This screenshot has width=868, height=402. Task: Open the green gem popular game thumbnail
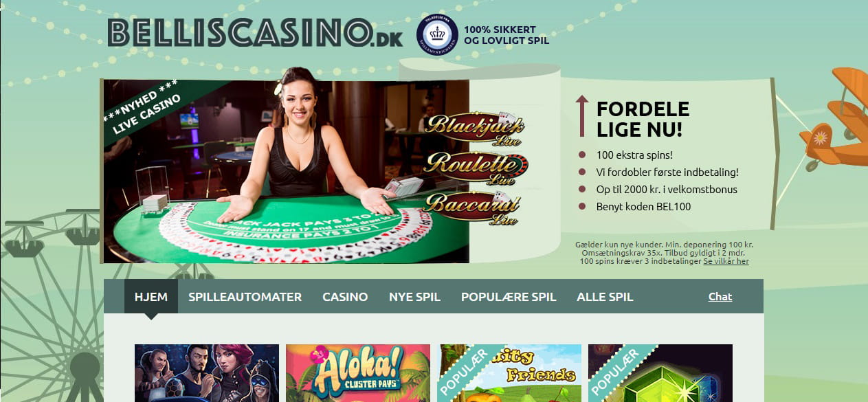(660, 373)
